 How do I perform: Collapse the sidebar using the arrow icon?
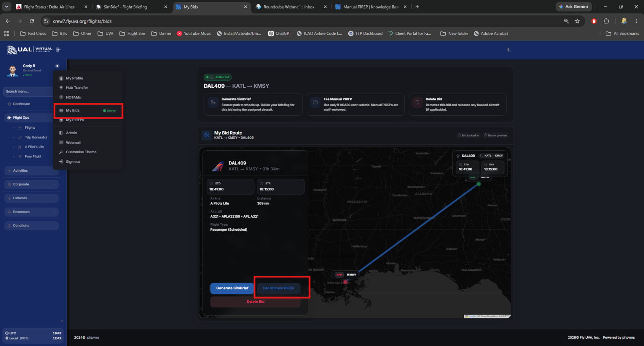click(58, 50)
